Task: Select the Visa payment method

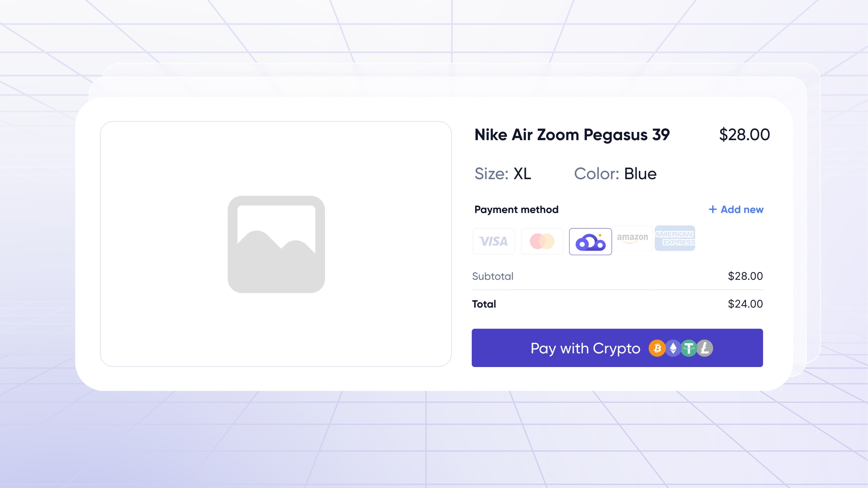Action: (494, 241)
